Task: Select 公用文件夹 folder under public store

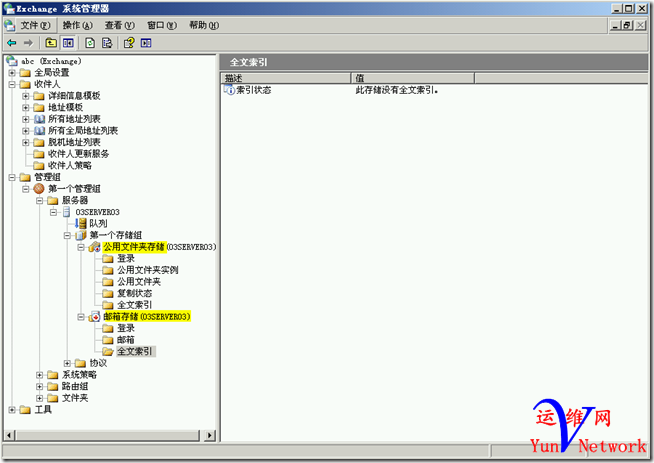Action: tap(139, 282)
